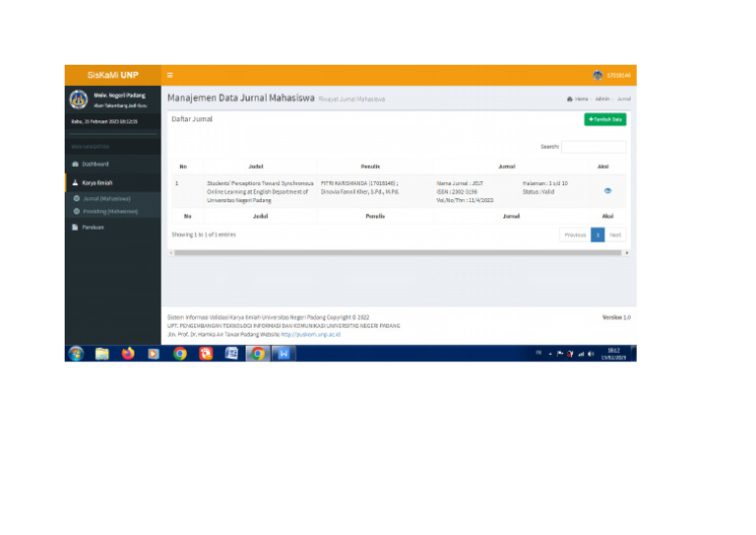Screen dimensions: 756x535
Task: Show hidden system tray icons
Action: (550, 354)
